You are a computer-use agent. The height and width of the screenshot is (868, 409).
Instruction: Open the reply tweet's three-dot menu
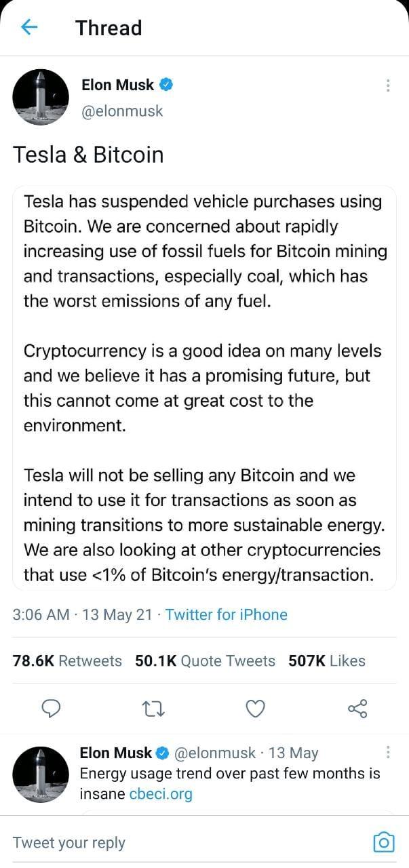(387, 752)
